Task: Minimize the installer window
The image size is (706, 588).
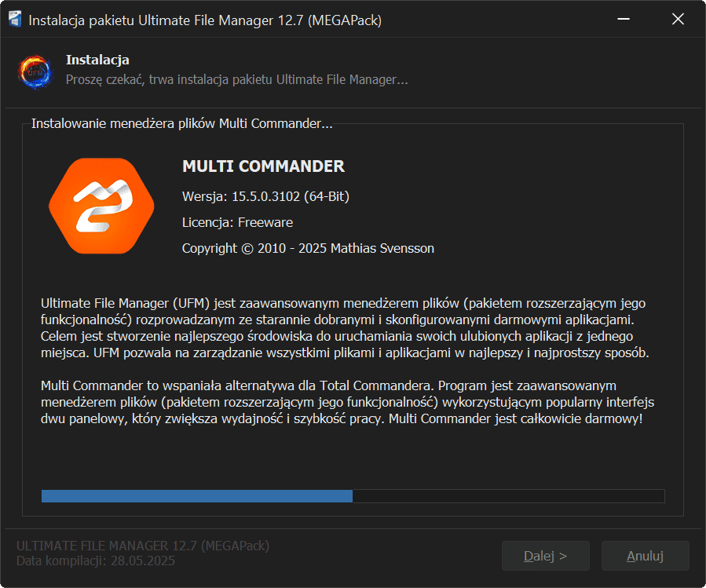Action: [x=624, y=20]
